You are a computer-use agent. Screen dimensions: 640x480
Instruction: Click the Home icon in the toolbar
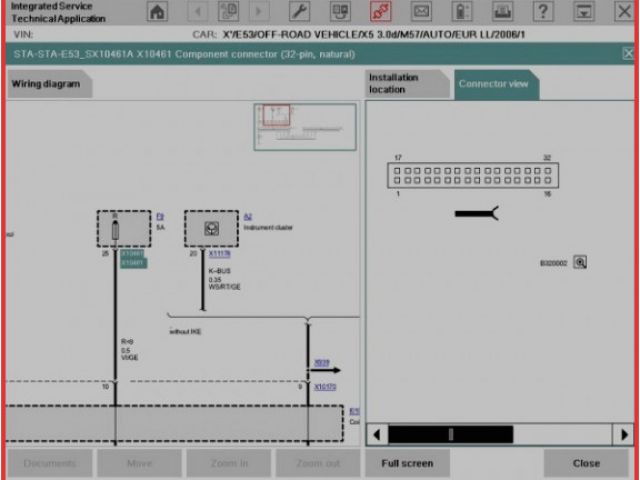coord(157,12)
